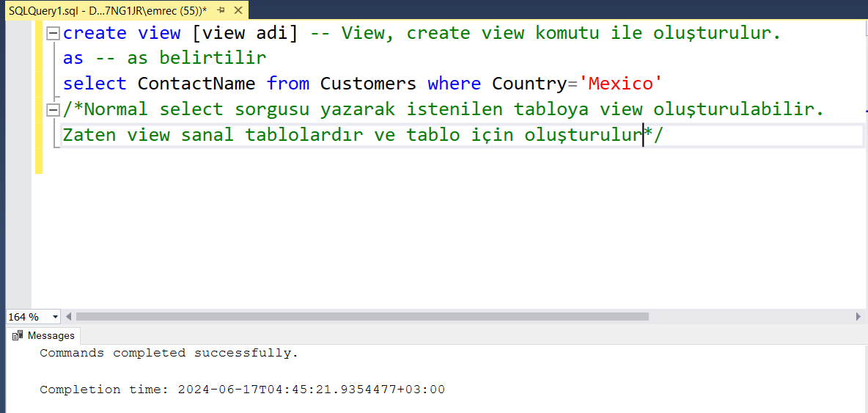Click 'Commands completed successfully.' message
Viewport: 868px width, 413px height.
(x=169, y=353)
